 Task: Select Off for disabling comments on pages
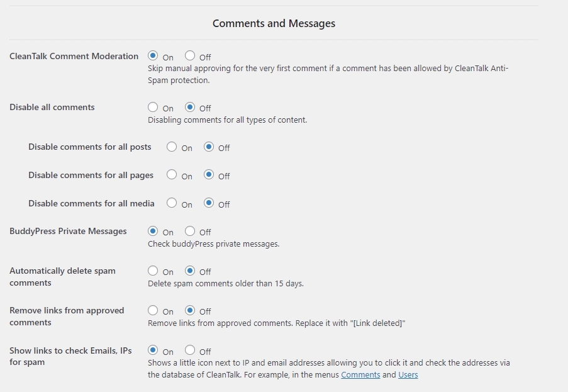210,175
